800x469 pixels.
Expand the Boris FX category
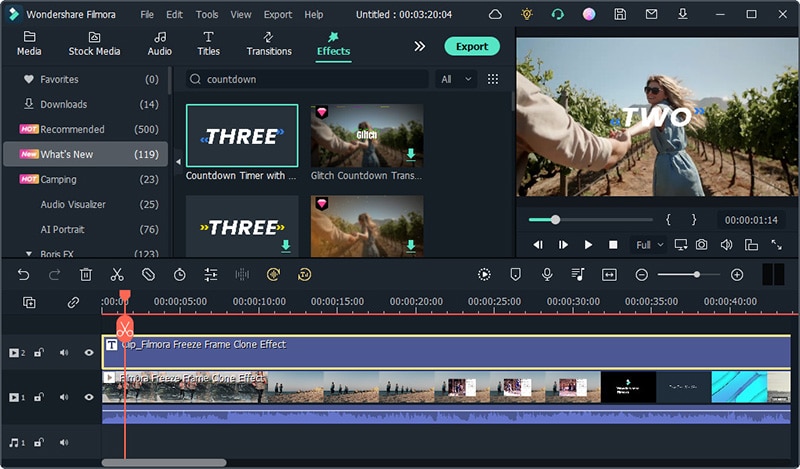pyautogui.click(x=29, y=254)
